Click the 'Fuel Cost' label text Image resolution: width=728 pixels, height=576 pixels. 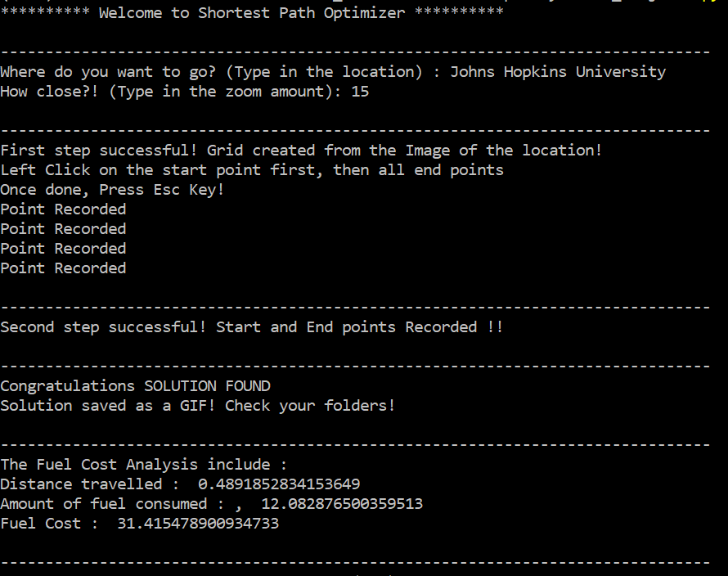(40, 524)
